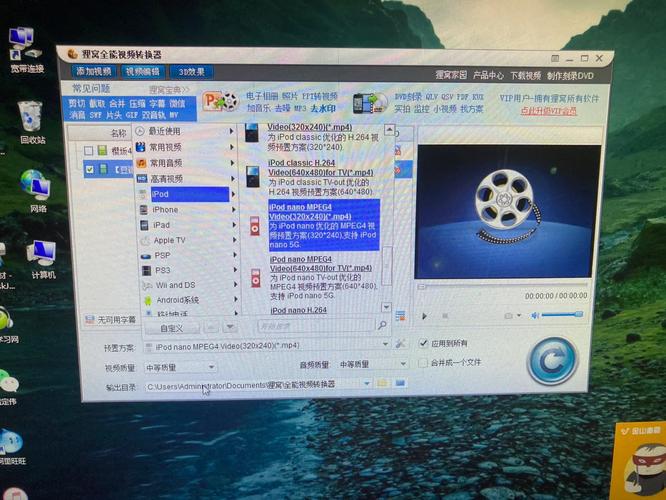The width and height of the screenshot is (666, 500).
Task: Expand the iPhone submenu arrow
Action: [x=233, y=210]
